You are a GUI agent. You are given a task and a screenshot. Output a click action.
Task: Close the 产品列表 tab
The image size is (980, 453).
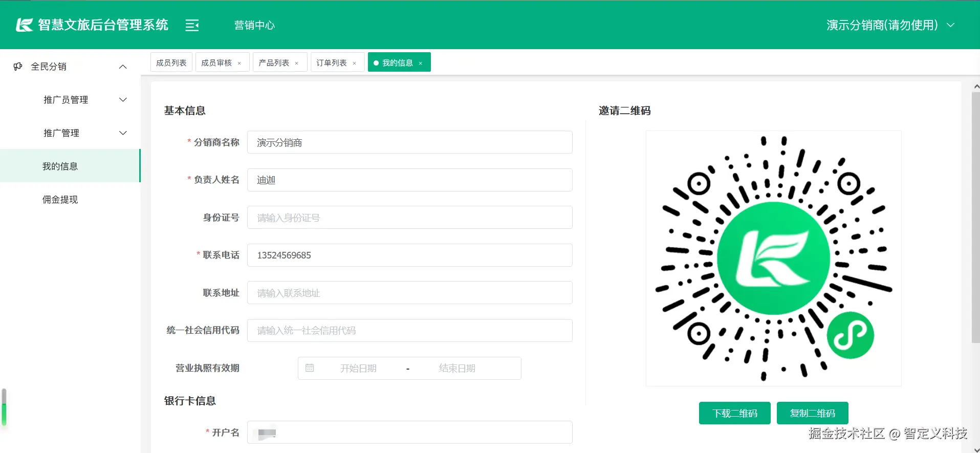[296, 63]
